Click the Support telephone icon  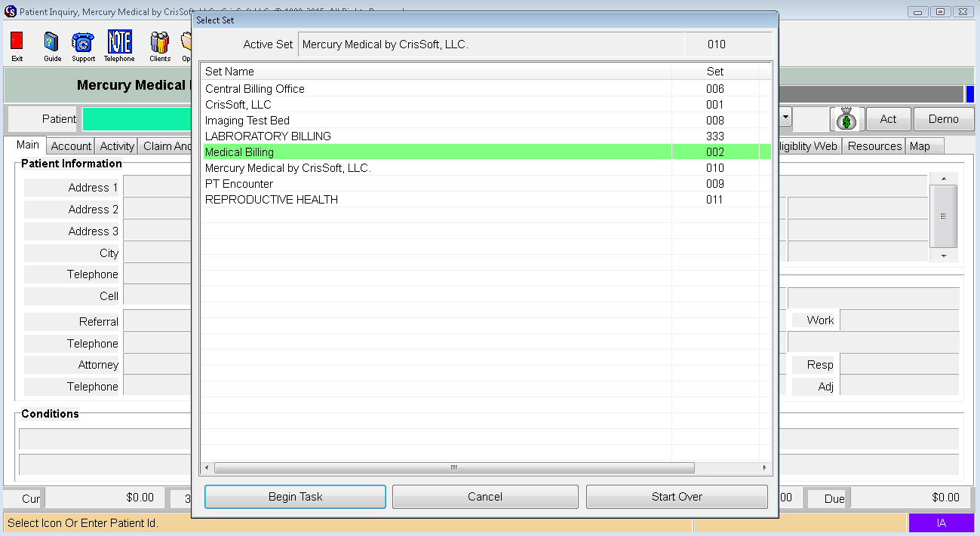pyautogui.click(x=83, y=42)
